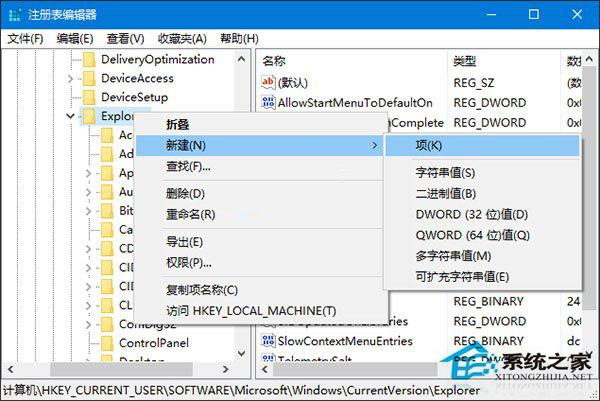Viewport: 600px width, 401px height.
Task: Open the 编辑(E) menu
Action: (75, 39)
